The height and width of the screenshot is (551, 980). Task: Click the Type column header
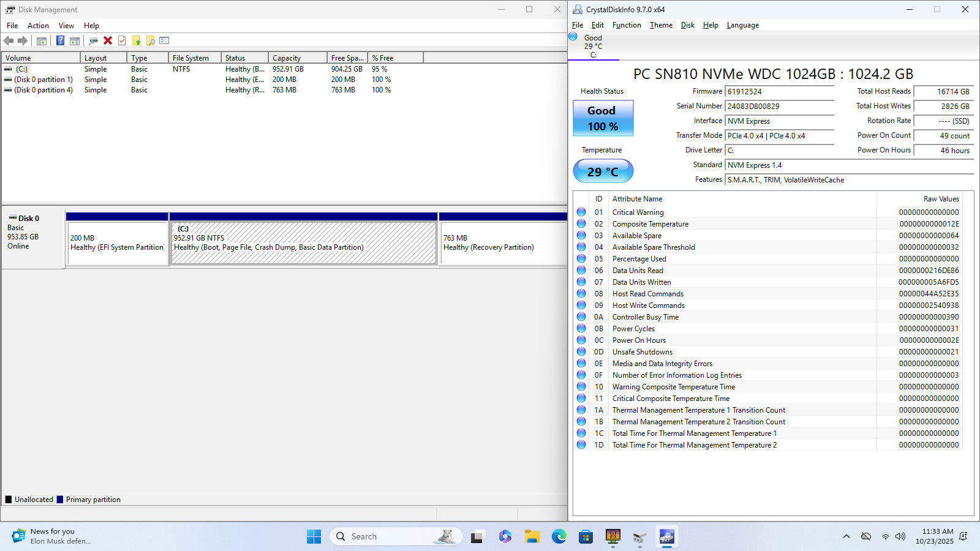coord(148,58)
